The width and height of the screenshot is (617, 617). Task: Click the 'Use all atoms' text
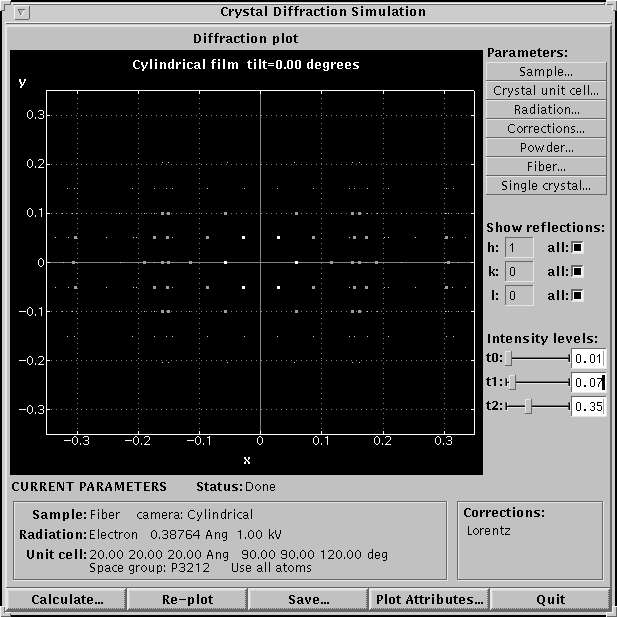[x=271, y=568]
